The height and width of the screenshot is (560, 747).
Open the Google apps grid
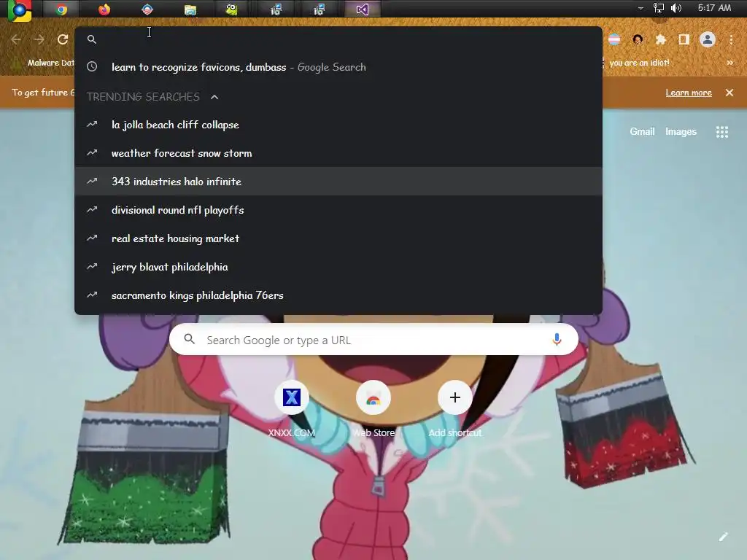[721, 132]
